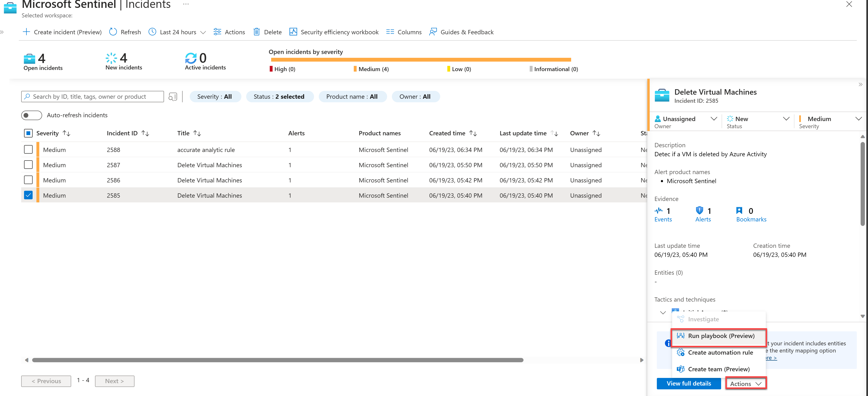Click the Bookmarks evidence icon
Screen dimensions: 868x396
coord(739,210)
